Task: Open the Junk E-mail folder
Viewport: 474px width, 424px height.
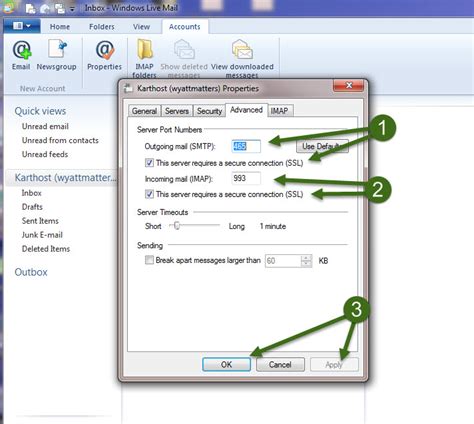Action: coord(42,235)
